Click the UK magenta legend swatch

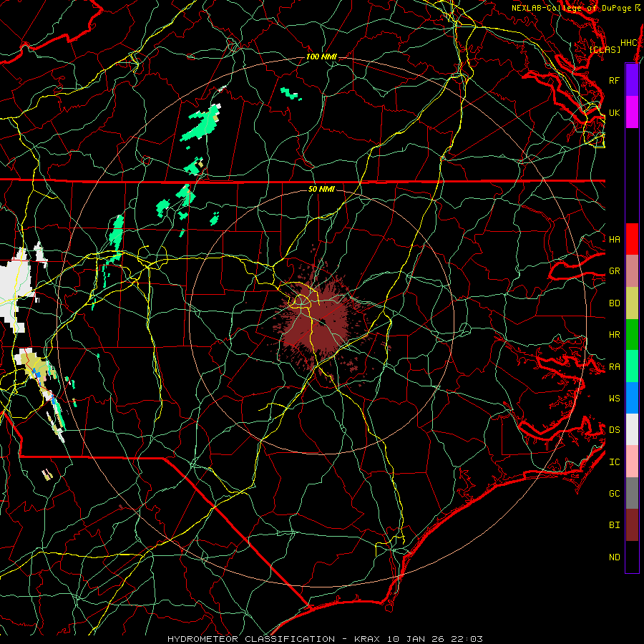[632, 112]
